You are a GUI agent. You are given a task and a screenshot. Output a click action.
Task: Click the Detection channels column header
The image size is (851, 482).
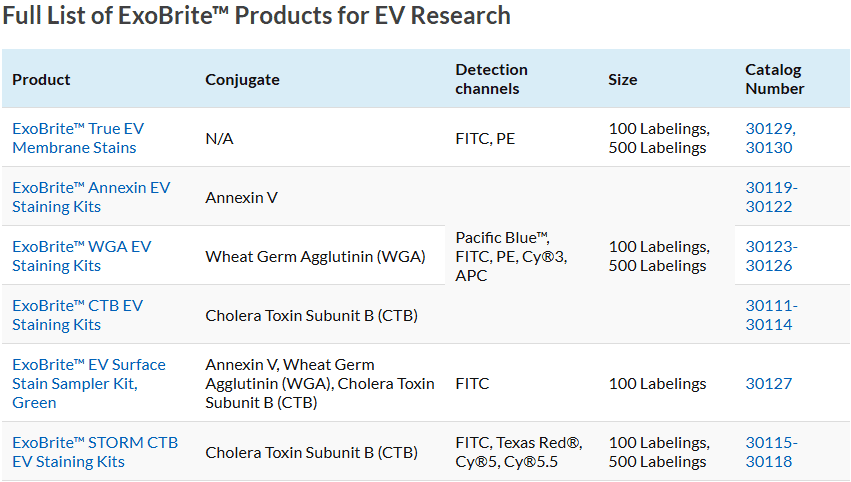click(x=491, y=79)
